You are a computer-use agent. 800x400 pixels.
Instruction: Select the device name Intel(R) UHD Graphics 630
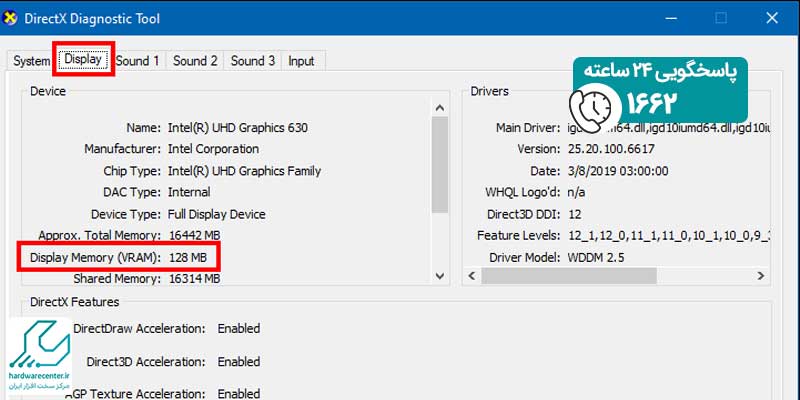238,128
